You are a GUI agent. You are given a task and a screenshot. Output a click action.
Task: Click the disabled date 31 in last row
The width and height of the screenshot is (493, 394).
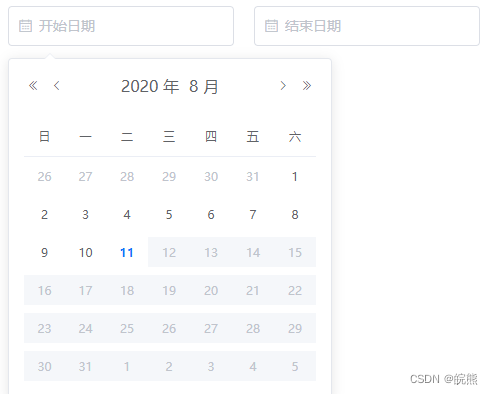[x=86, y=366]
